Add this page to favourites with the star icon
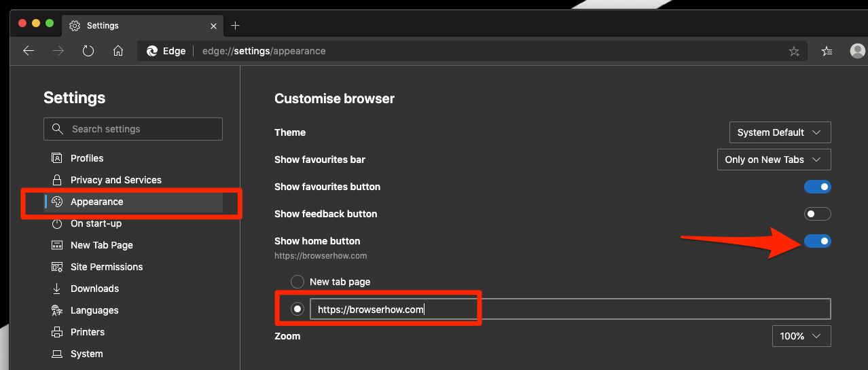This screenshot has height=370, width=868. [794, 51]
